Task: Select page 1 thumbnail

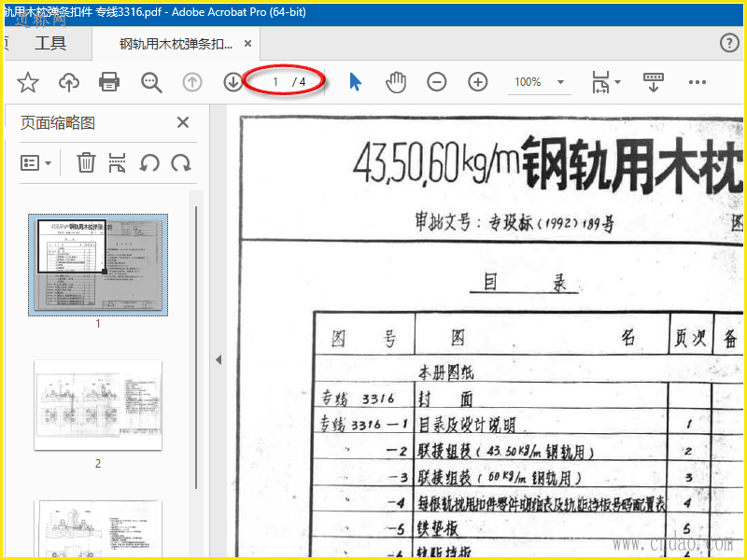Action: (98, 265)
